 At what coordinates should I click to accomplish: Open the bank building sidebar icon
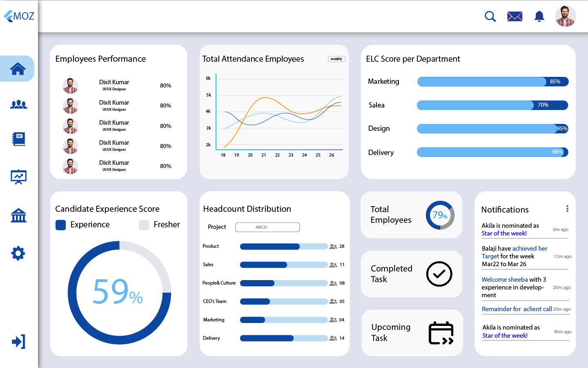18,215
